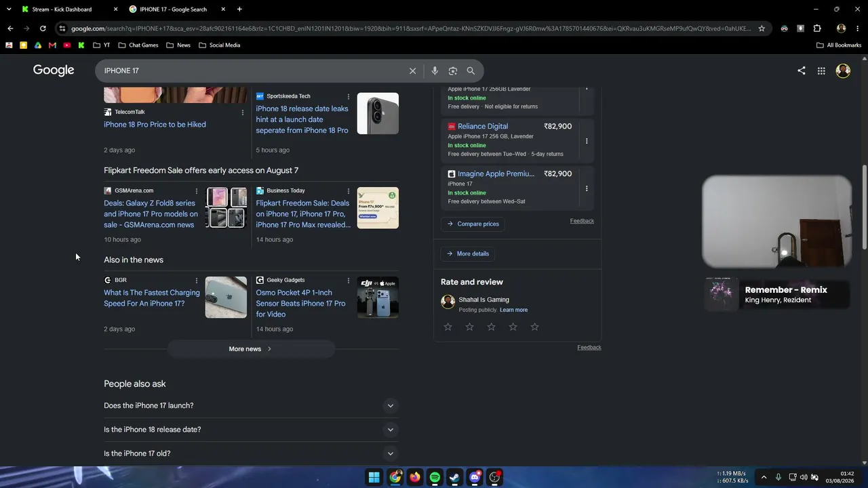Open more options for Sportskeeda Tech article
Viewport: 868px width, 488px height.
[x=349, y=97]
